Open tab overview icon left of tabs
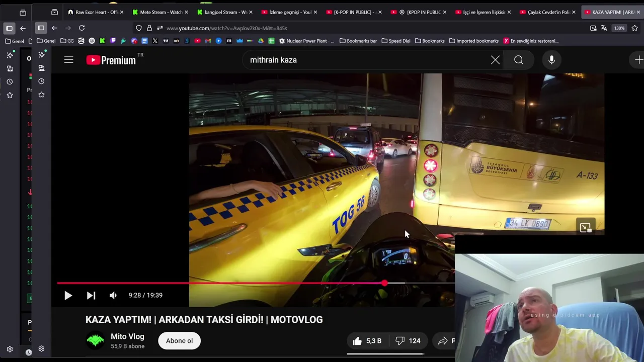The height and width of the screenshot is (362, 644). tap(54, 12)
